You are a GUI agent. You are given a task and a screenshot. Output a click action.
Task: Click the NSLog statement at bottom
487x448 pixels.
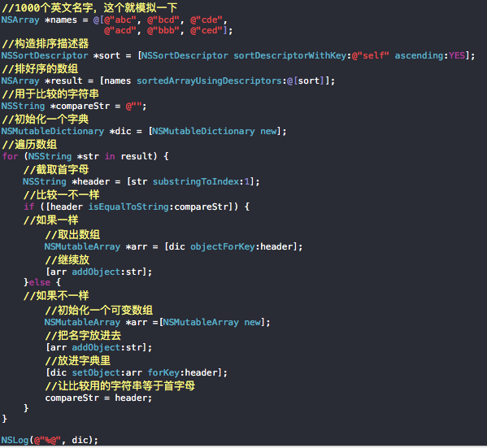50,440
